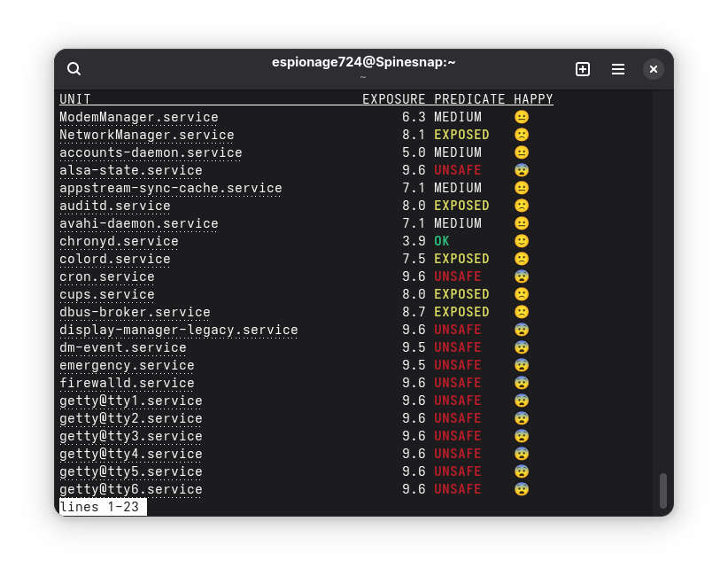Select the display-manager-legacy.service entry
728x576 pixels.
click(178, 330)
